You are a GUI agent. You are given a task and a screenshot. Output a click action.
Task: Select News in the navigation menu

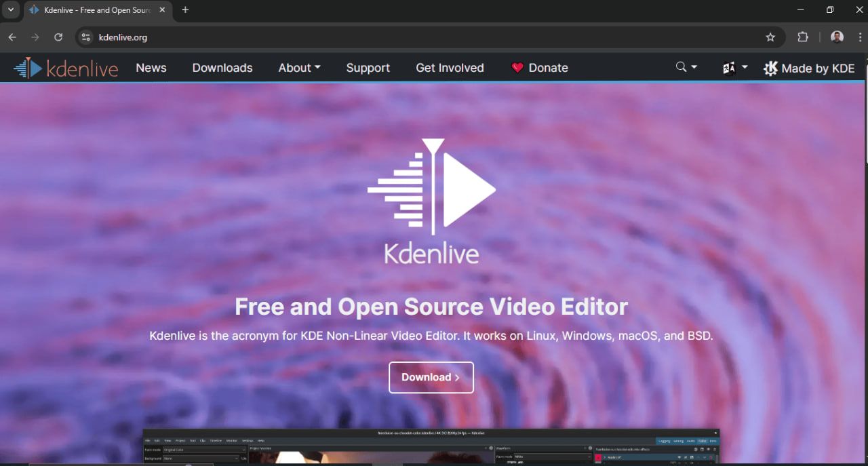[151, 67]
